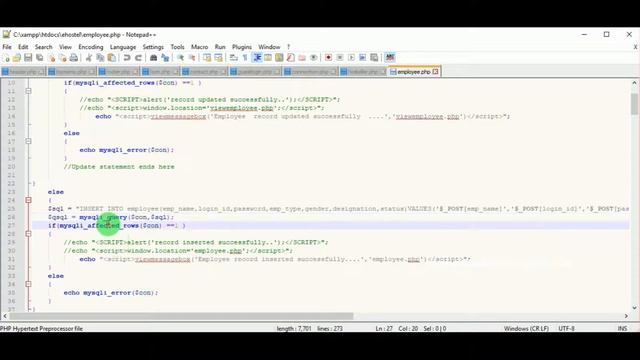
Task: Open the ? help menu
Action: click(288, 47)
